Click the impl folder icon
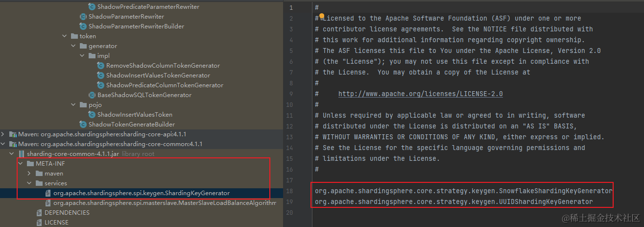644x227 pixels. tap(92, 55)
